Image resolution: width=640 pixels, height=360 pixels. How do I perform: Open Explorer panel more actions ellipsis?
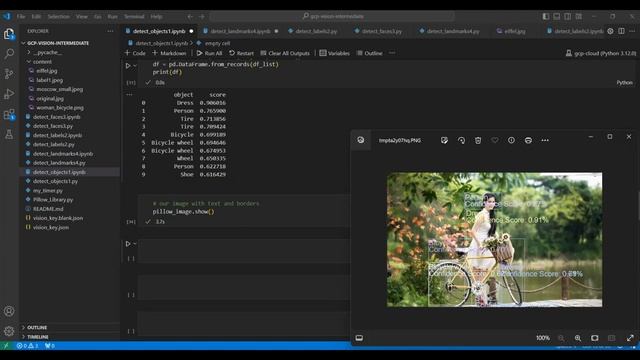pyautogui.click(x=110, y=31)
